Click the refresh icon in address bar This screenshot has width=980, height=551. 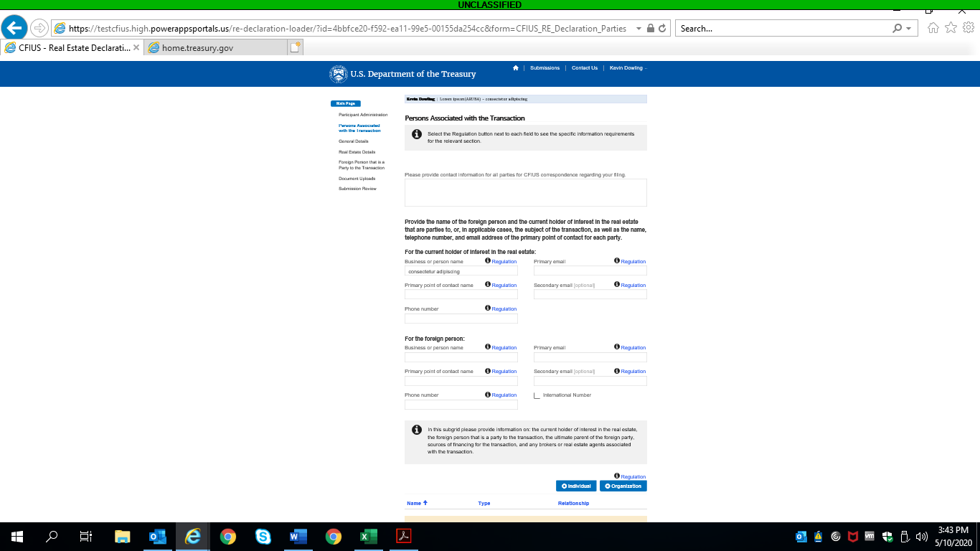point(662,29)
